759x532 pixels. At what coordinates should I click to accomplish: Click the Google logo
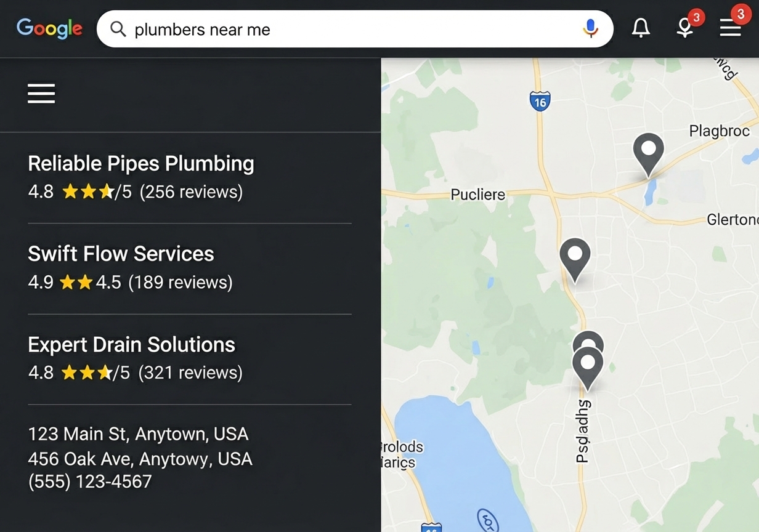tap(49, 28)
